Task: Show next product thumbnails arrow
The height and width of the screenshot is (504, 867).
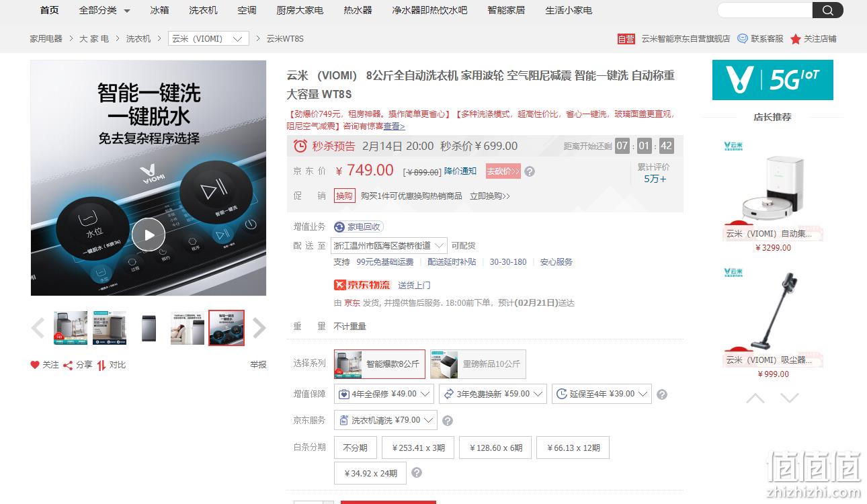Action: coord(259,328)
